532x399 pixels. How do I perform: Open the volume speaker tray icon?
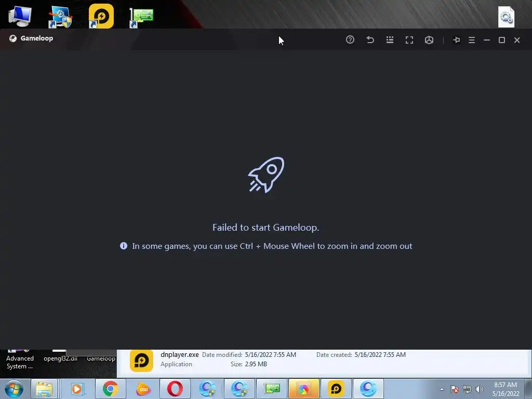480,389
